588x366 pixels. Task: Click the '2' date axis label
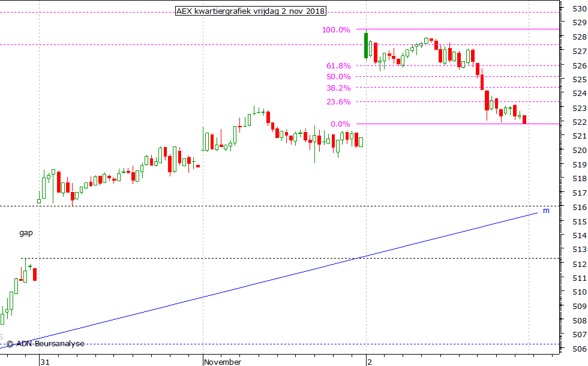click(370, 362)
